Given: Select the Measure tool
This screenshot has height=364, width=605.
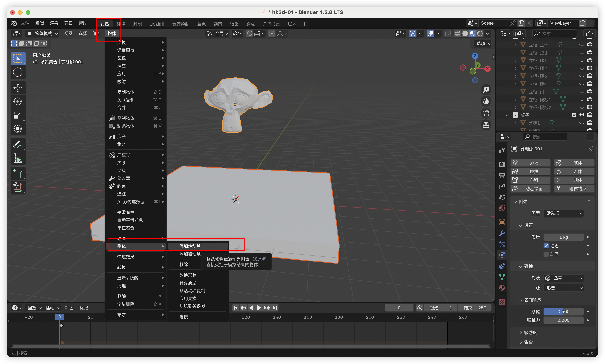Looking at the screenshot, I should click(x=18, y=158).
